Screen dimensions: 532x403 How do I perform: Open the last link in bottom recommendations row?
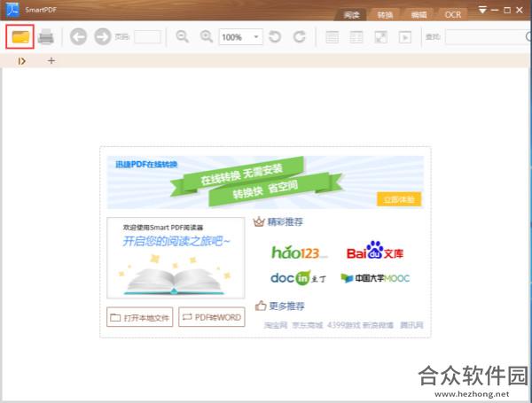coord(411,325)
